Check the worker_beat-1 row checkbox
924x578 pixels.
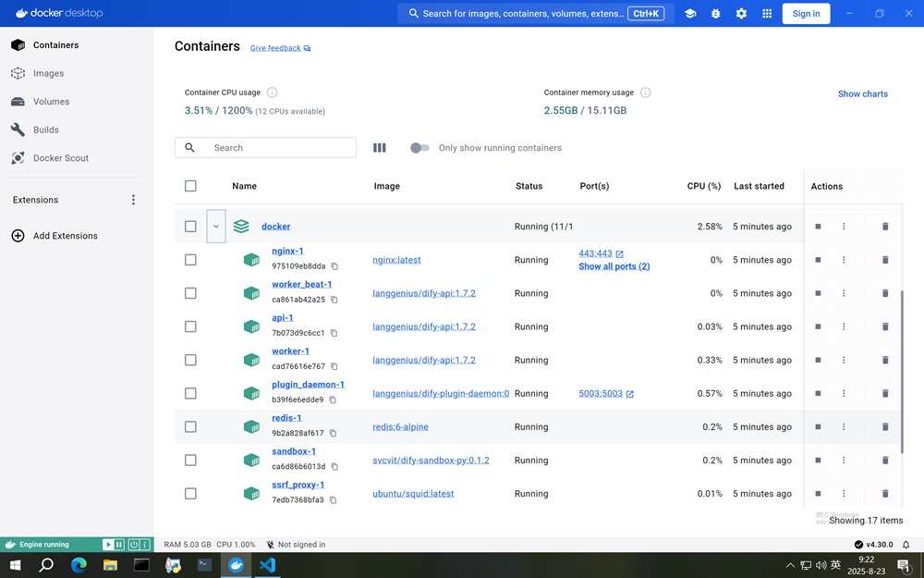[x=190, y=293]
